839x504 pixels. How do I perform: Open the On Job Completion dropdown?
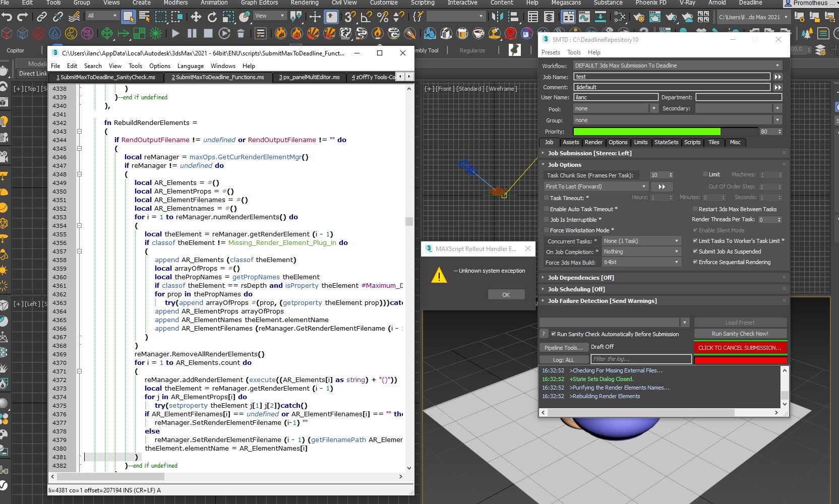pyautogui.click(x=641, y=251)
